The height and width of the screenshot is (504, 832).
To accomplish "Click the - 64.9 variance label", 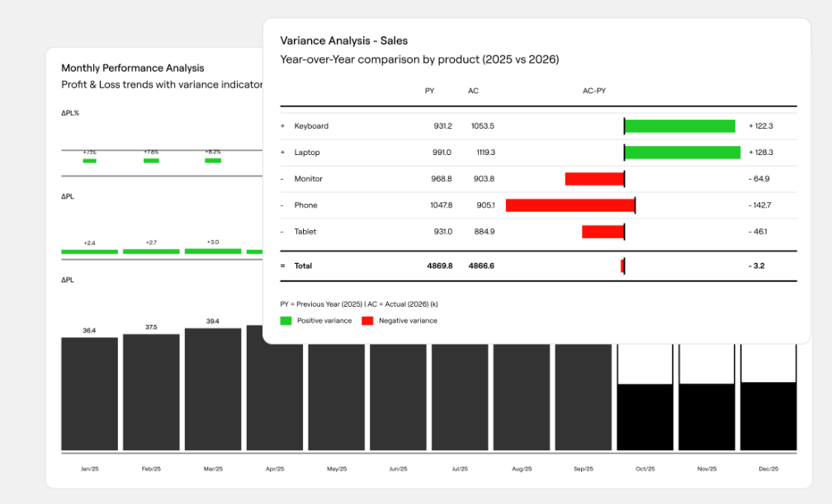I will 759,179.
